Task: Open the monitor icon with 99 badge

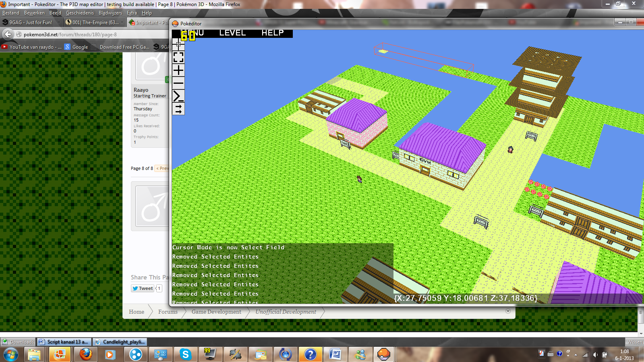Action: tap(210, 354)
